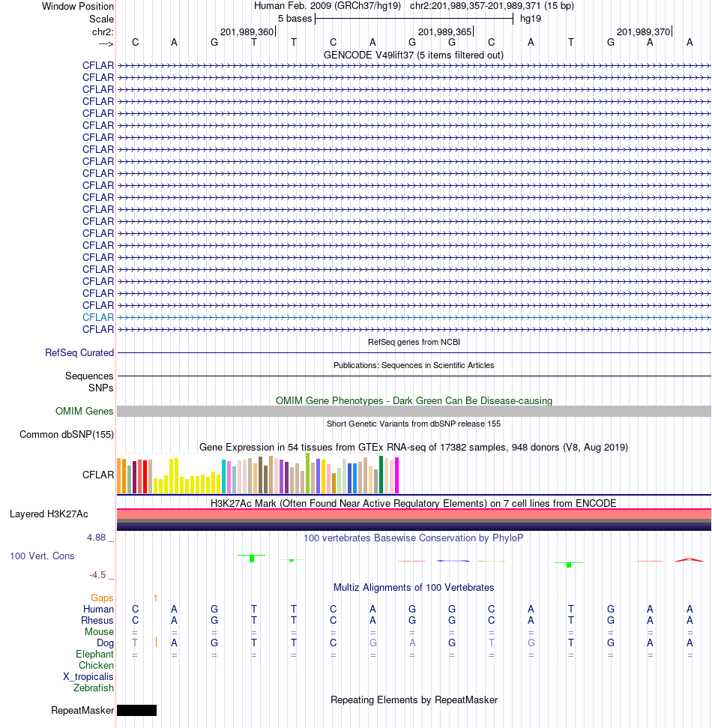Click the orange gap count "1"
Screen dimensions: 712x728
pos(155,598)
